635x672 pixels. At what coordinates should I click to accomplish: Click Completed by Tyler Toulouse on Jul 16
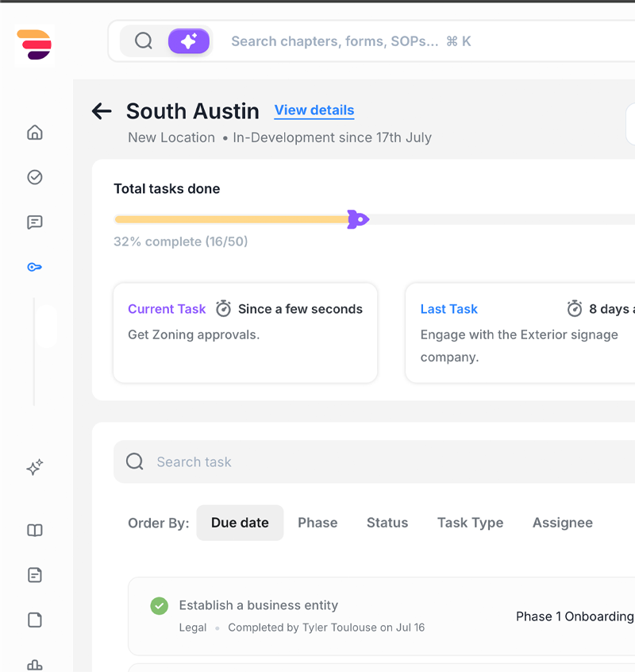(326, 628)
